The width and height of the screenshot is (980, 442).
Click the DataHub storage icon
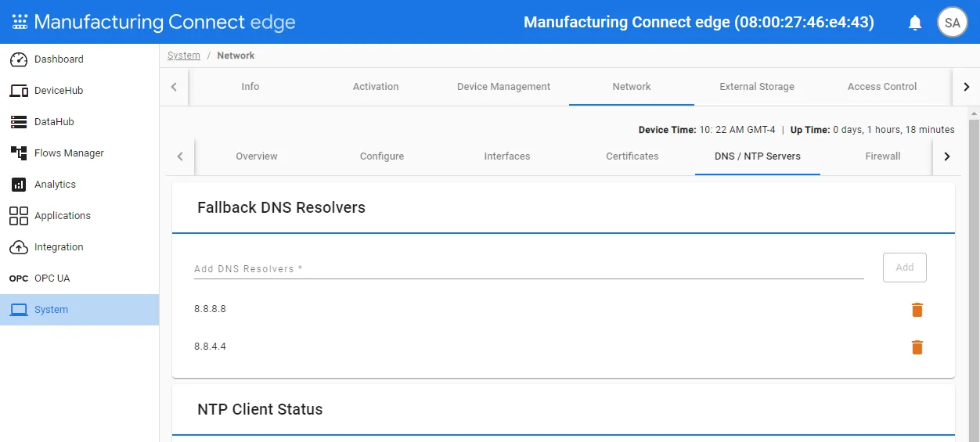19,122
